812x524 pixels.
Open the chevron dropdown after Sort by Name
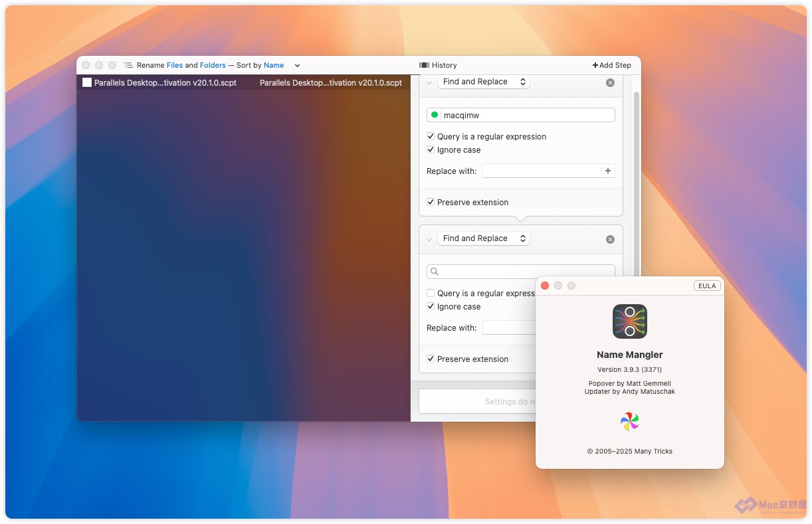[297, 66]
